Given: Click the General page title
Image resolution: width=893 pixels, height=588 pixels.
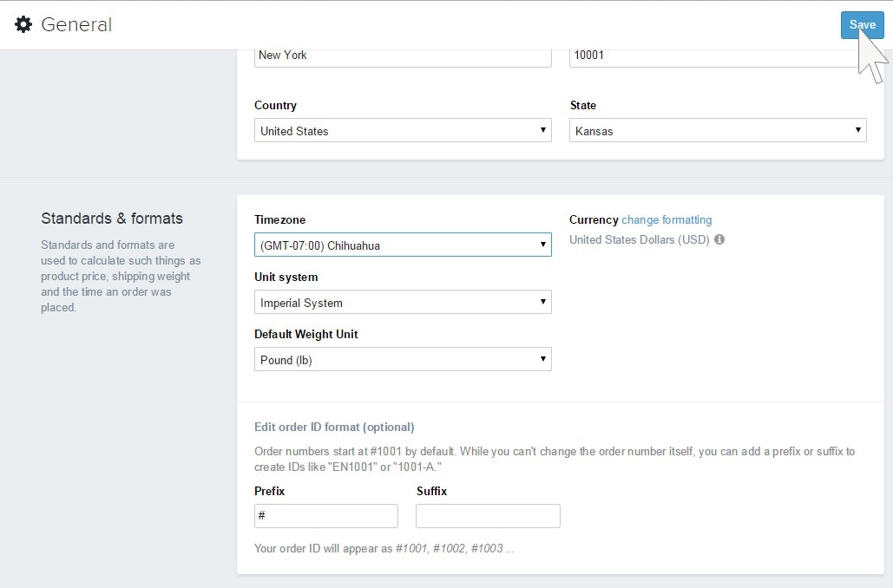Looking at the screenshot, I should [76, 24].
